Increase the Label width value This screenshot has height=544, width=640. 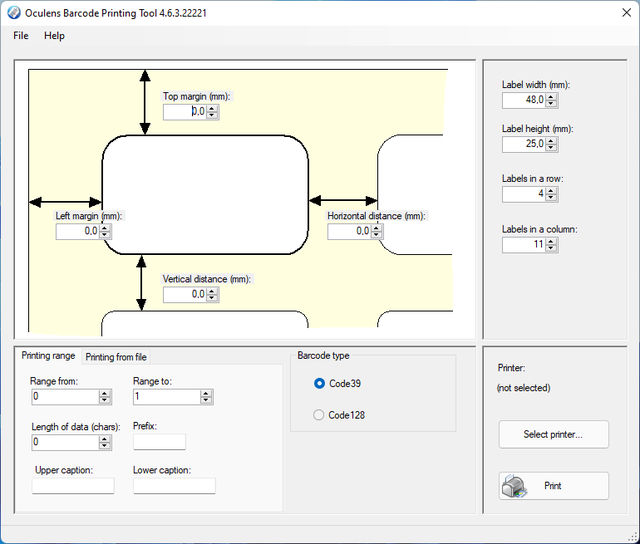[x=551, y=96]
